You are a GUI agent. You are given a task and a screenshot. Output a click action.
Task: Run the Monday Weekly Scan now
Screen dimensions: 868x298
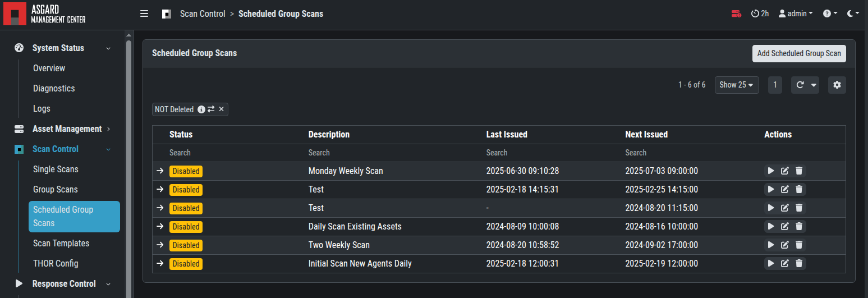point(771,171)
